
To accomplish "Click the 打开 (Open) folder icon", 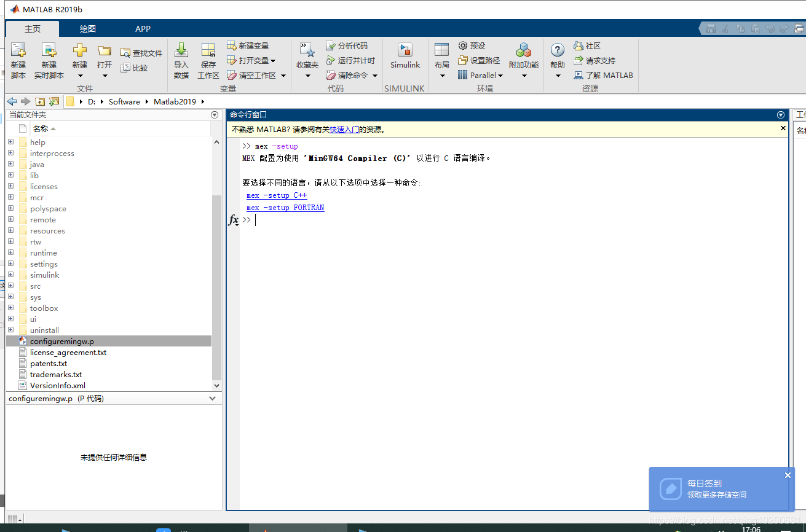I will click(105, 50).
